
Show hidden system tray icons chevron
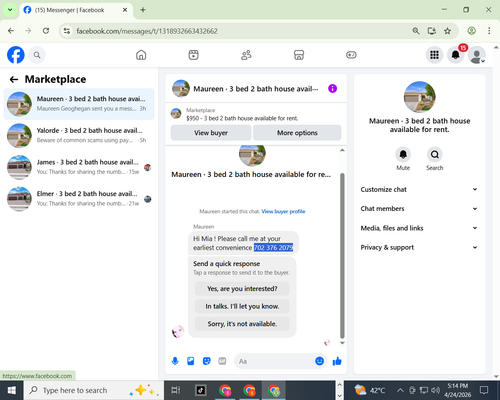coord(400,390)
